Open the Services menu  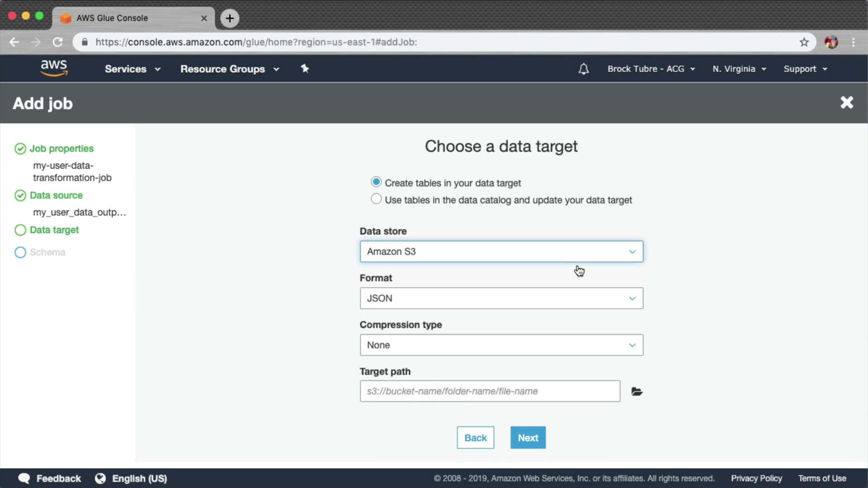[132, 69]
